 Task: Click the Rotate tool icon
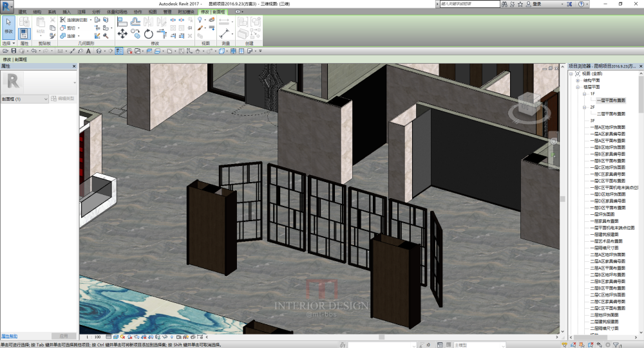click(x=149, y=33)
